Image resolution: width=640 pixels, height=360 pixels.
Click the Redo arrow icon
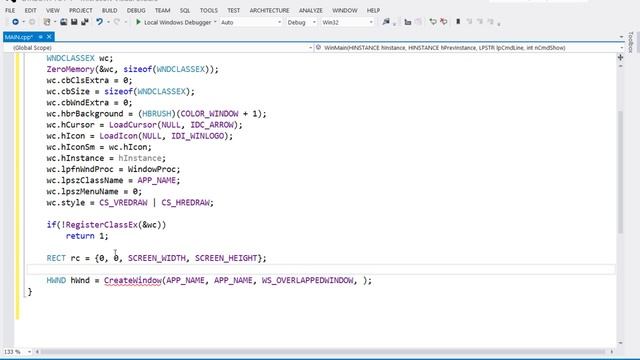pos(117,22)
